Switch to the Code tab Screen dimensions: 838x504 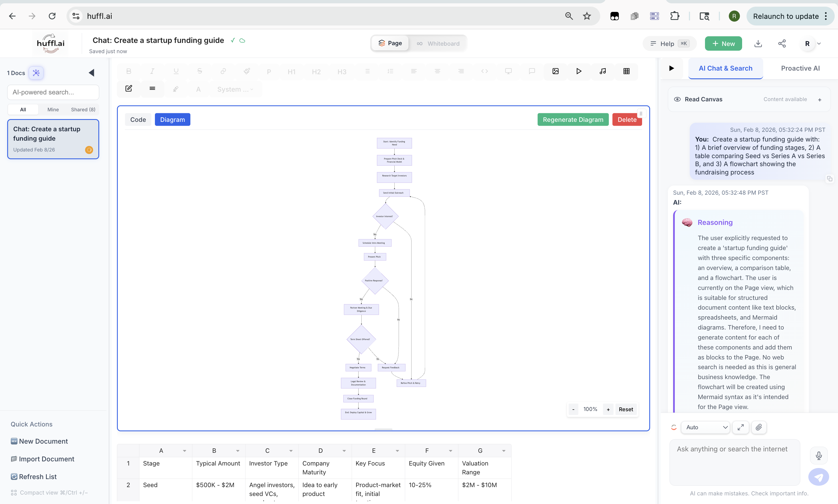(x=138, y=120)
